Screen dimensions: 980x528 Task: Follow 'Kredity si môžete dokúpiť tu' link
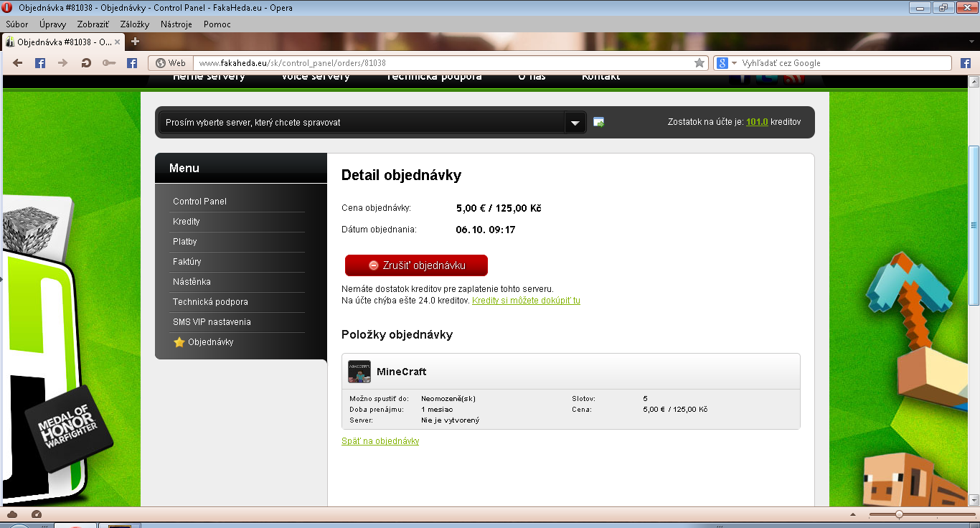click(526, 301)
